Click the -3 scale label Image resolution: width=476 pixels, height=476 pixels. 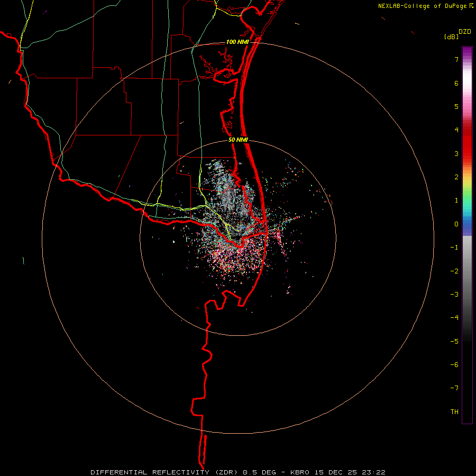(x=454, y=295)
